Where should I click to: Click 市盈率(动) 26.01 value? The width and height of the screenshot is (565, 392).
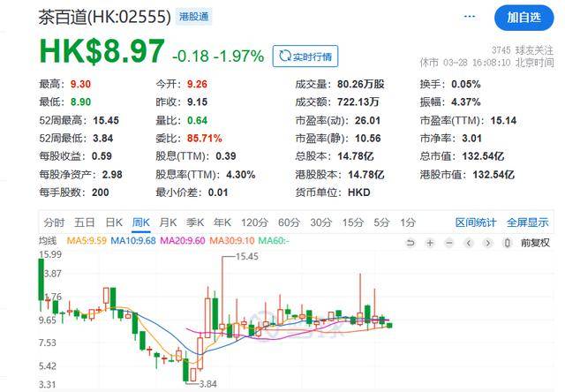367,120
